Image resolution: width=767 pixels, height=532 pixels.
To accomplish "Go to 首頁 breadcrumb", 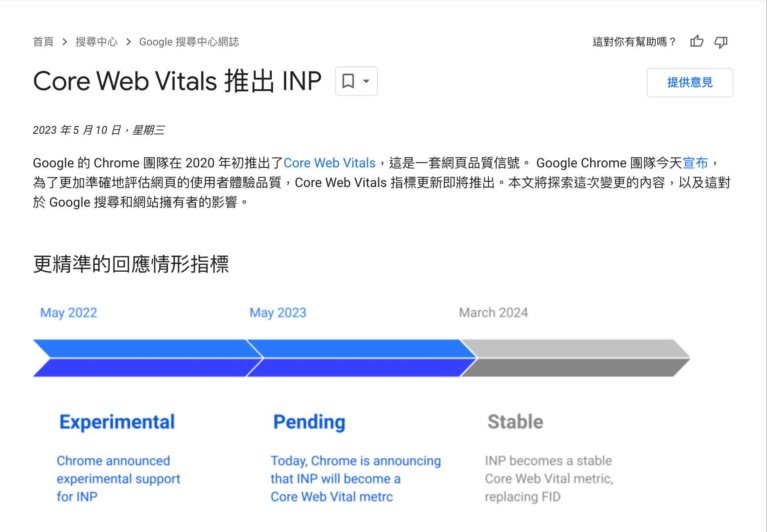I will tap(43, 42).
